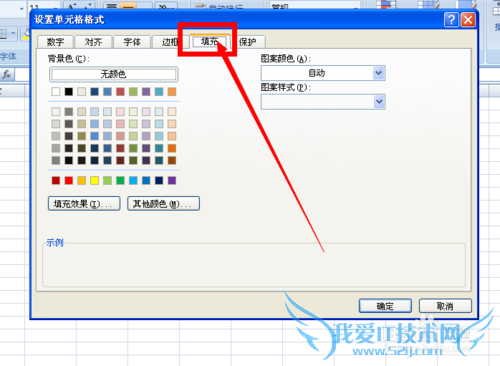Select the bright red standard color swatch

(x=69, y=180)
